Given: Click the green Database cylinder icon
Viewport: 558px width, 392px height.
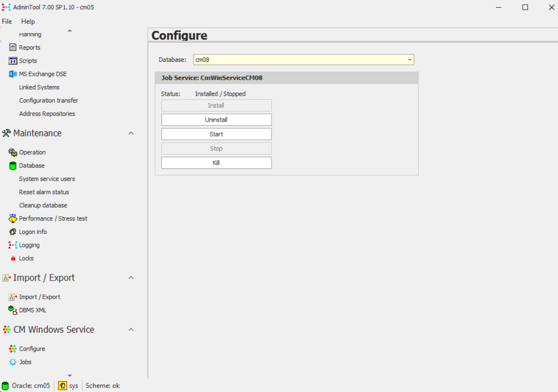Looking at the screenshot, I should pos(13,166).
